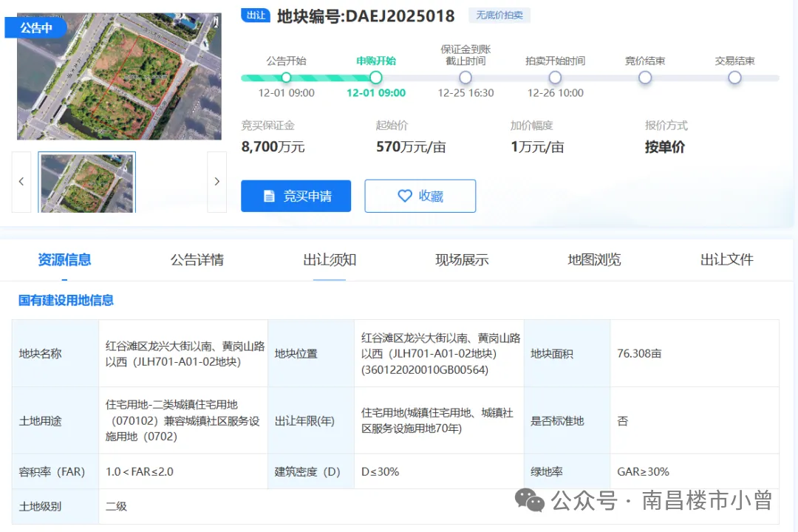The image size is (798, 532).
Task: Click the 是否标准地 value 否
Action: pyautogui.click(x=694, y=420)
